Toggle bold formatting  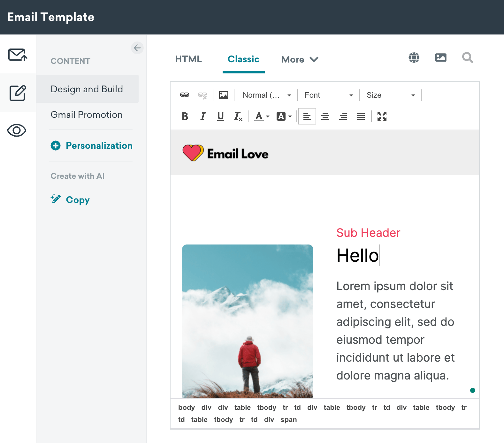click(185, 116)
